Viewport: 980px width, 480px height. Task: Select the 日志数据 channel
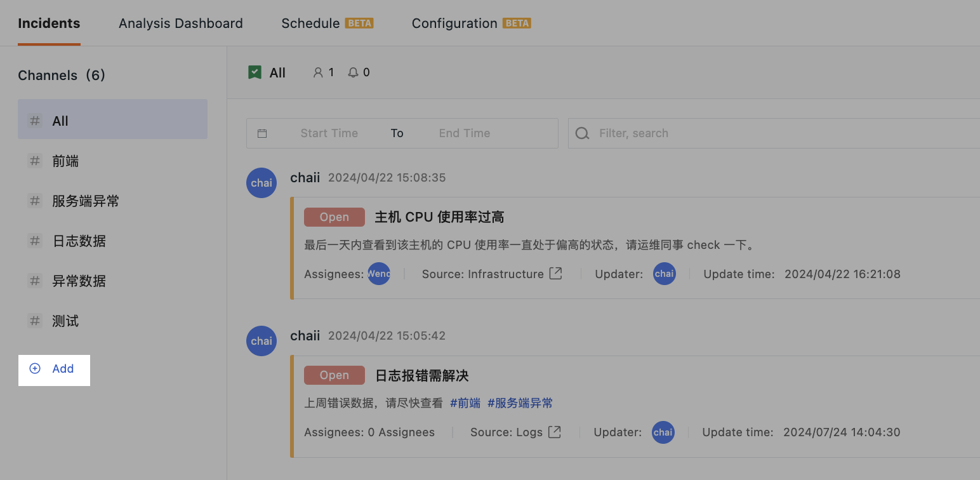(x=79, y=241)
